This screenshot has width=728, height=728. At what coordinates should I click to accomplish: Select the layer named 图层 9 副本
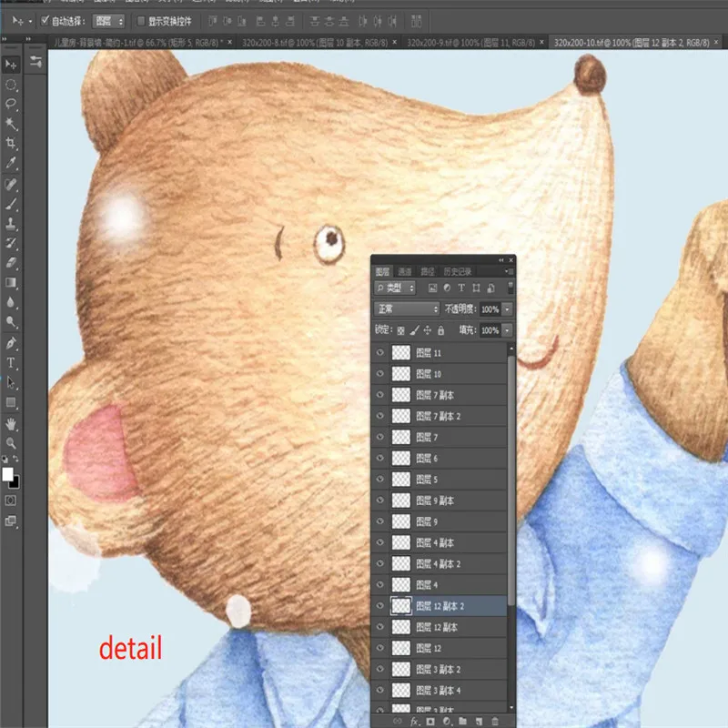(x=435, y=501)
